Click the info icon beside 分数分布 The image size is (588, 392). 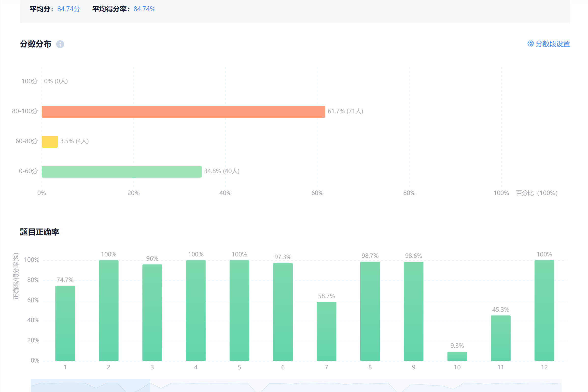point(60,44)
